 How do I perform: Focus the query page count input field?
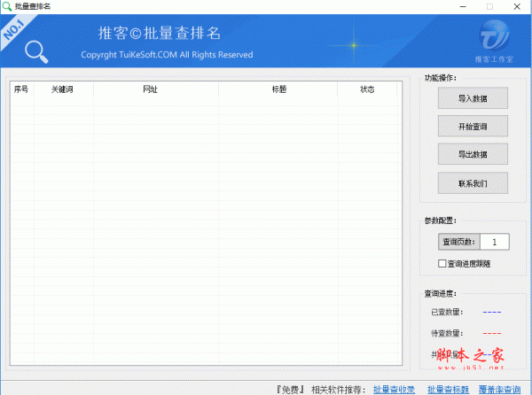(x=494, y=242)
